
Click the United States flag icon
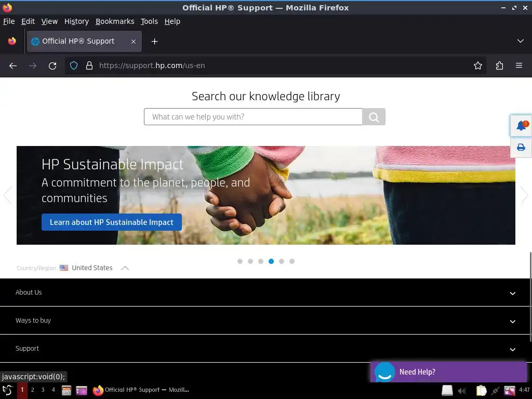(x=64, y=268)
